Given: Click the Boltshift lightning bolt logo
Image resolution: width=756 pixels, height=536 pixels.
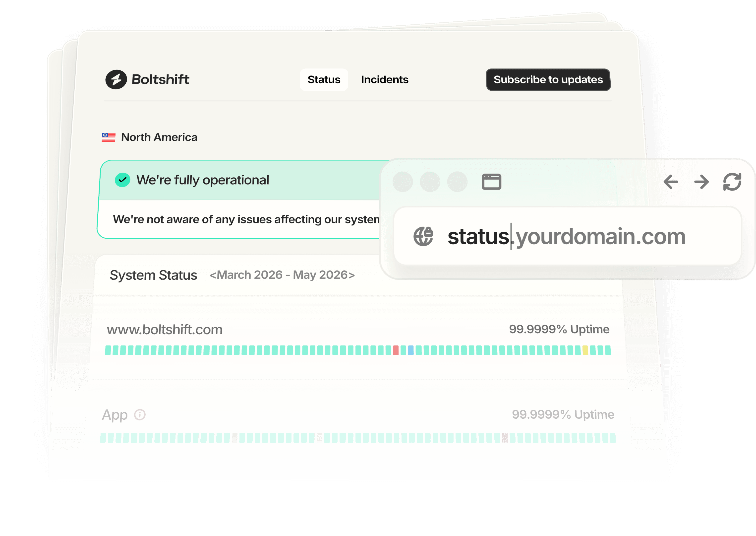Looking at the screenshot, I should [116, 79].
